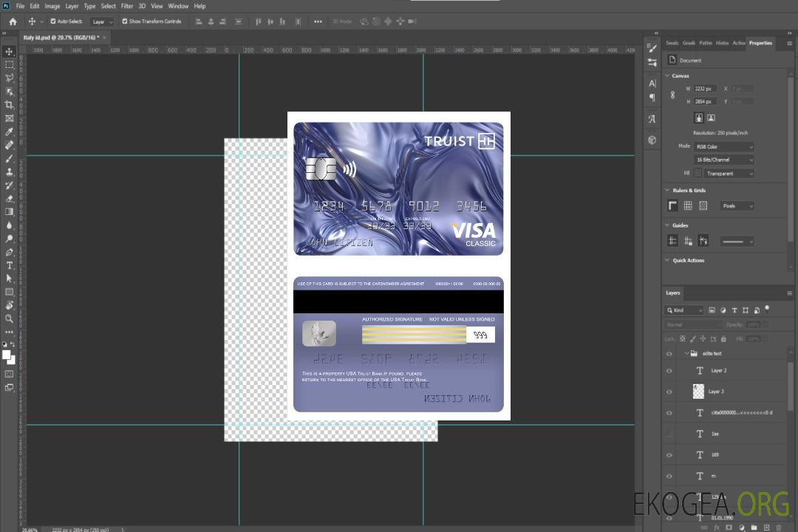Image resolution: width=798 pixels, height=532 pixels.
Task: Click the canvas Fill color swatch
Action: [698, 174]
